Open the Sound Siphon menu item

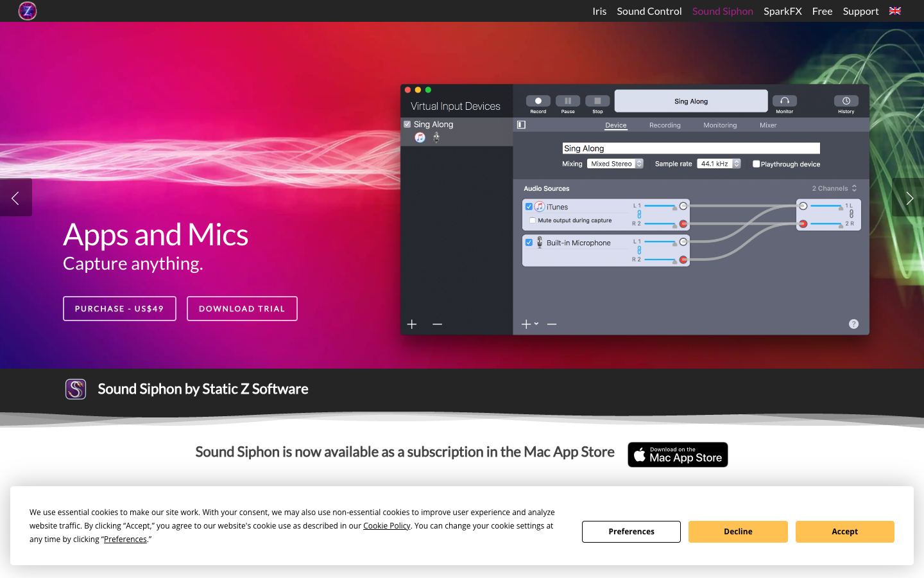pos(723,11)
